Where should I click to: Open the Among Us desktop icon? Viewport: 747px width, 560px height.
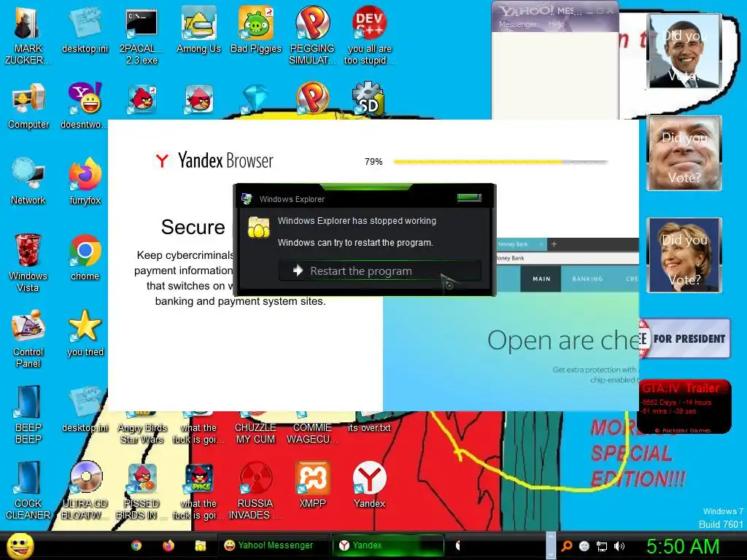198,30
